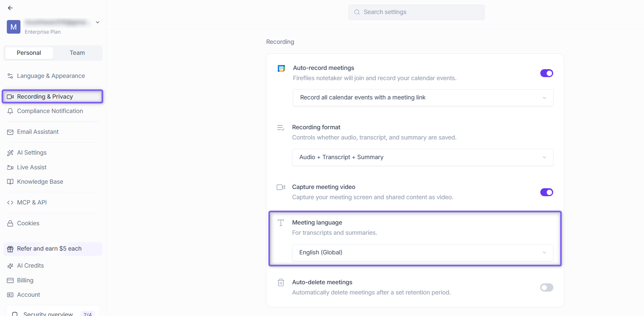Click the Recording & Privacy camera icon
644x316 pixels.
(10, 97)
